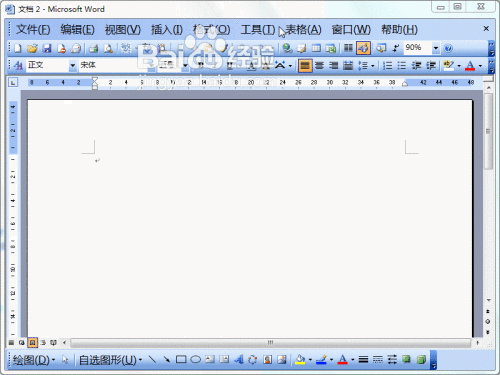Insert picture from file icon
The image size is (500, 375).
282,359
